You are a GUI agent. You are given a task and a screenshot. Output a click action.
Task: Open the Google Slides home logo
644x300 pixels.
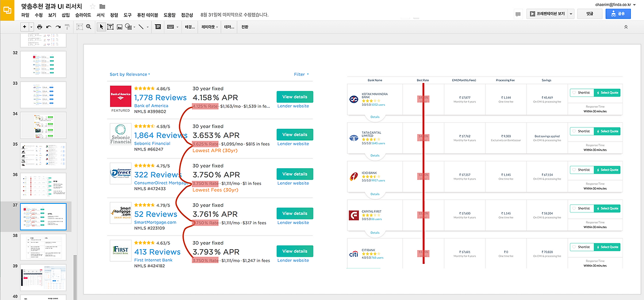coord(8,10)
